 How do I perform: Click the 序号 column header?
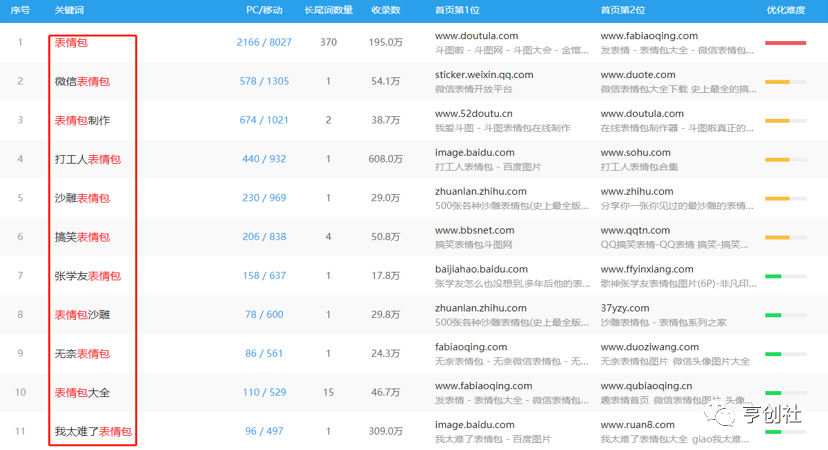[20, 10]
